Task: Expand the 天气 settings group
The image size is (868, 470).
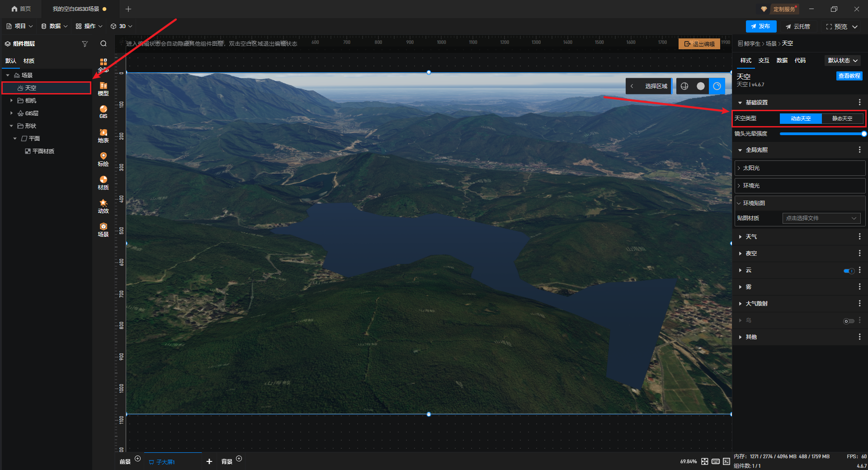Action: pyautogui.click(x=751, y=237)
